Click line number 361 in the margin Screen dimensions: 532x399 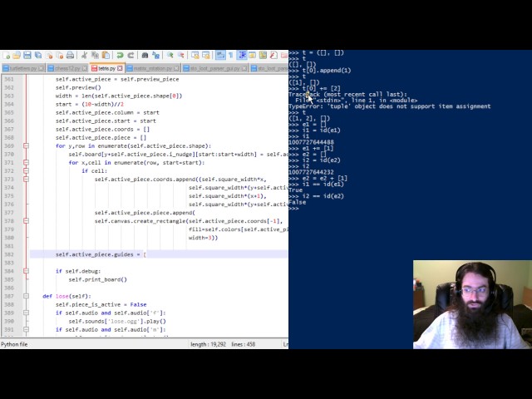(9, 79)
